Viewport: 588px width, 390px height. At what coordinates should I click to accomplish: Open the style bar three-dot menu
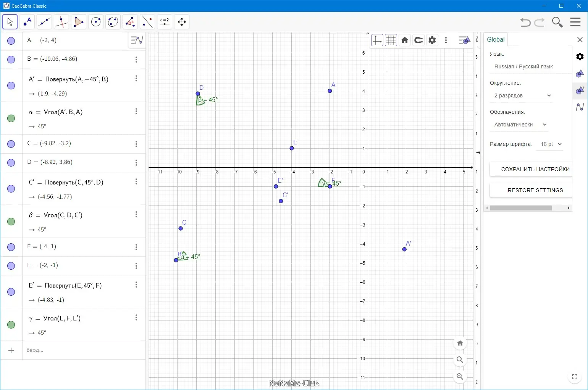coord(446,40)
